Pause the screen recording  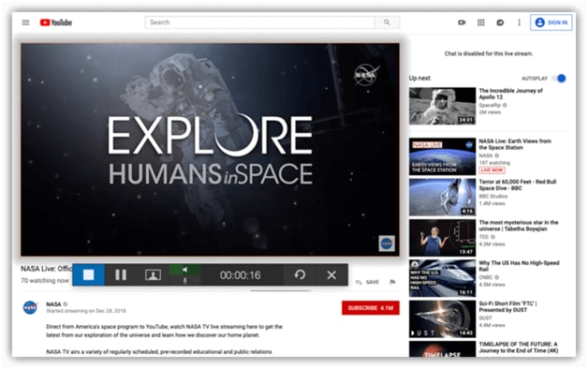pos(121,274)
